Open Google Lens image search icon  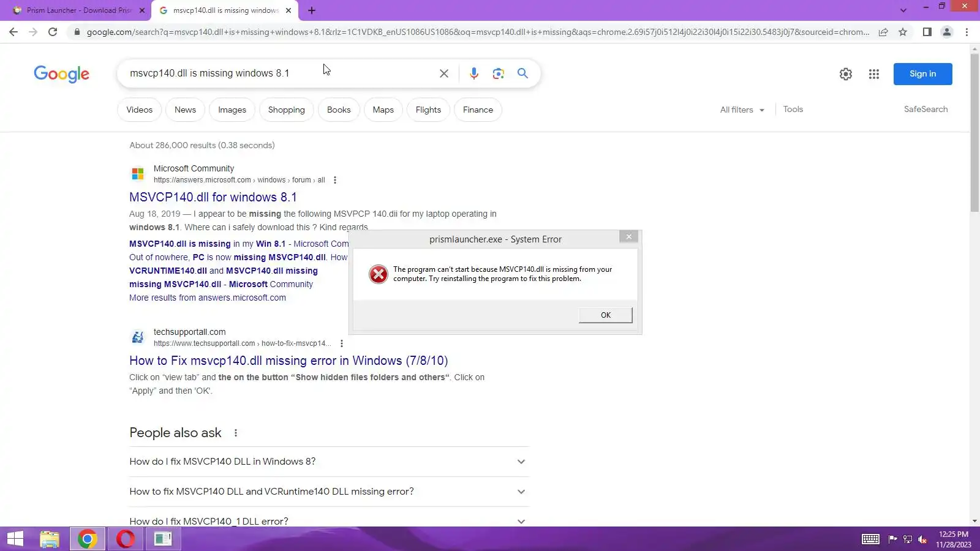tap(499, 73)
